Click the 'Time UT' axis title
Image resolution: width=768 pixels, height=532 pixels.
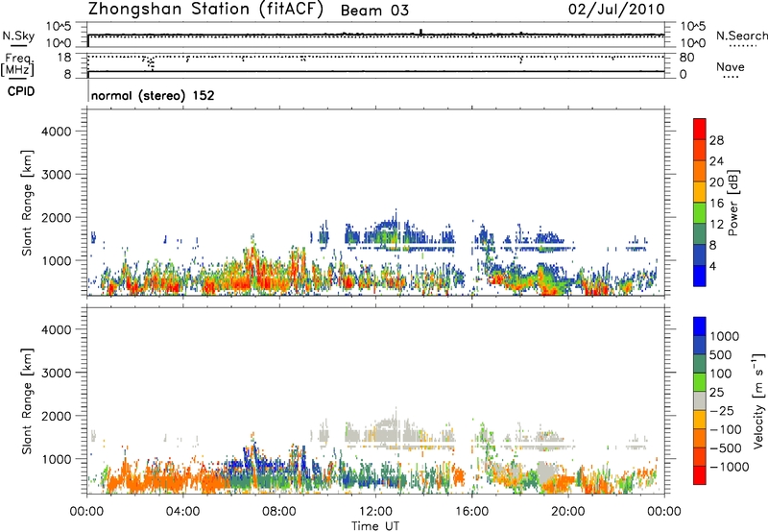coord(375,526)
